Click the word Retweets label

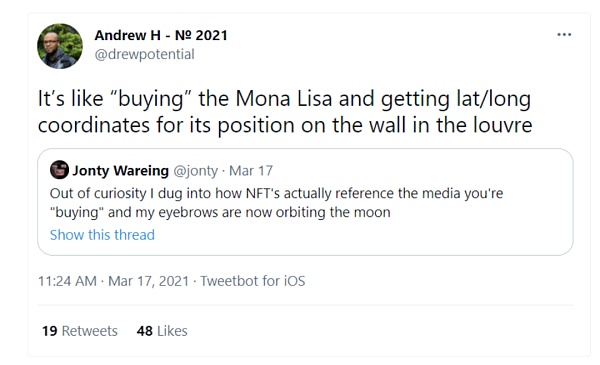coord(90,331)
